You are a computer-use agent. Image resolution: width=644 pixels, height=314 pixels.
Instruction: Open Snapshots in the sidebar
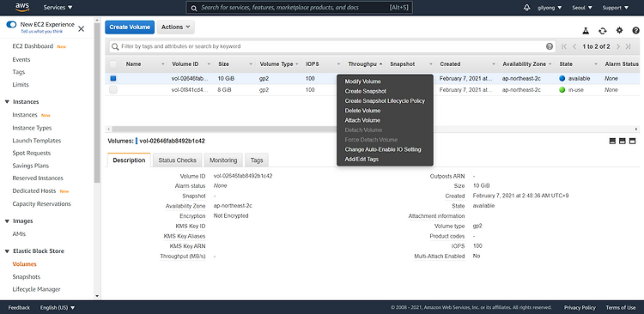coord(27,276)
